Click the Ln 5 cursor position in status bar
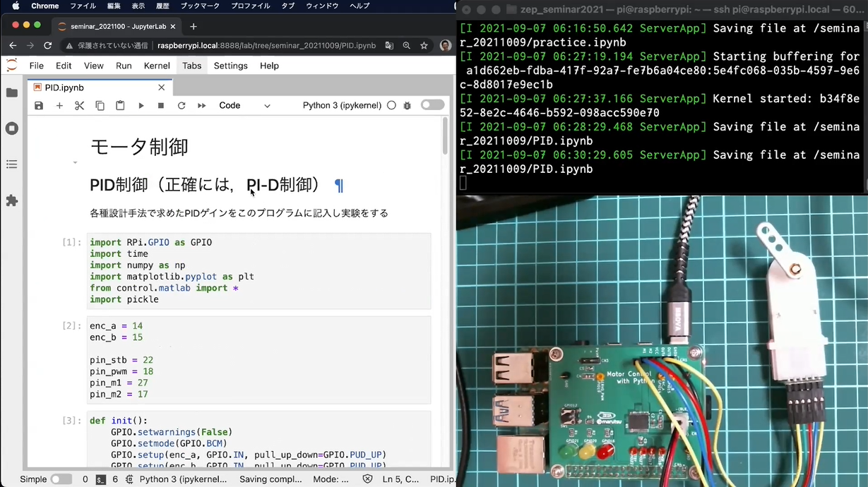 [x=400, y=479]
